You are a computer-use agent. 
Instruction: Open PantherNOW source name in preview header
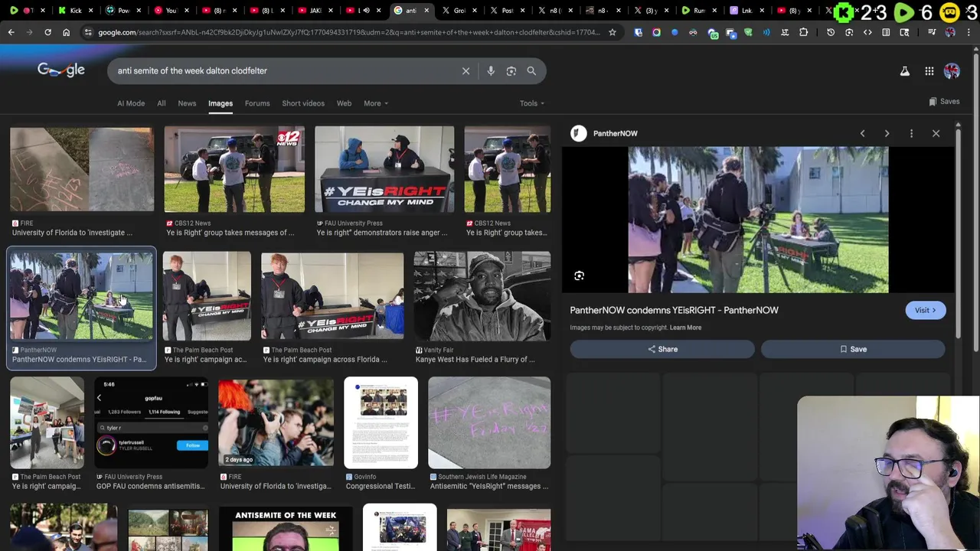(x=615, y=133)
